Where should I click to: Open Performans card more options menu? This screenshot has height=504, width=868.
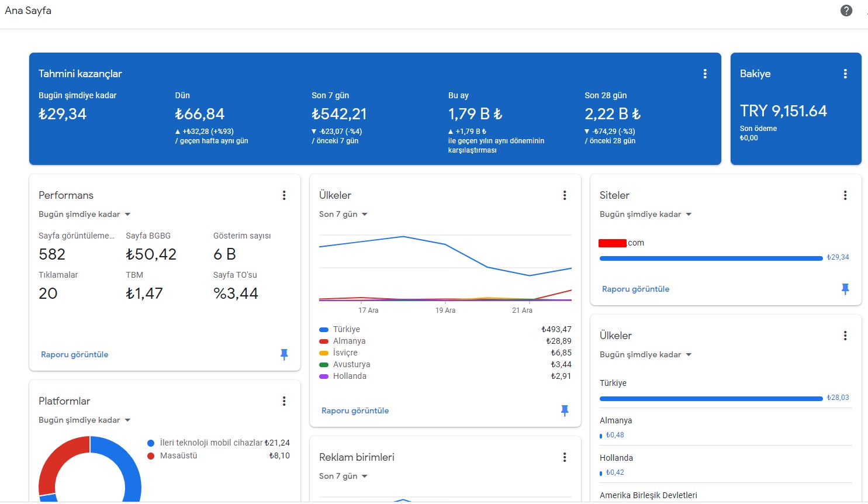[284, 195]
